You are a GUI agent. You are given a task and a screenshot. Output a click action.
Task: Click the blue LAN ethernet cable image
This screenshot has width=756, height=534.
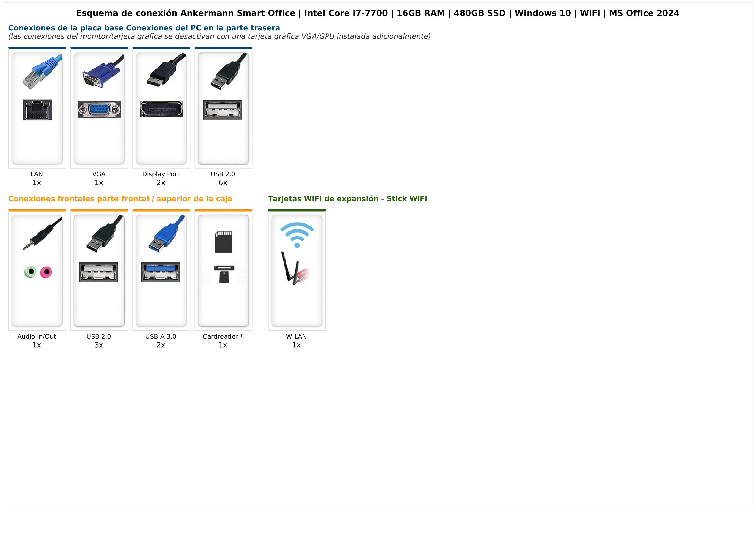[42, 71]
